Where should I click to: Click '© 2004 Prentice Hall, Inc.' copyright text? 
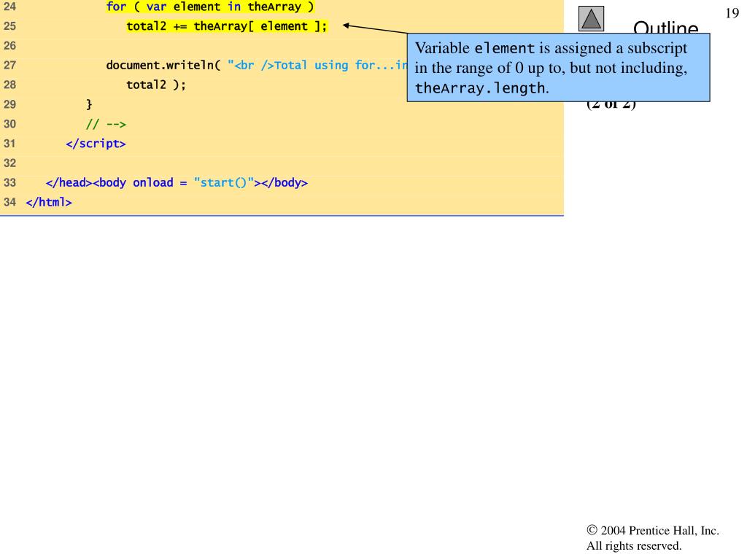[x=653, y=531]
